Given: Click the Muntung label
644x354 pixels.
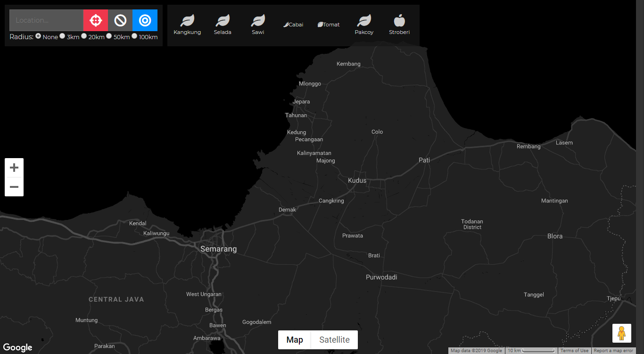Looking at the screenshot, I should pos(86,320).
